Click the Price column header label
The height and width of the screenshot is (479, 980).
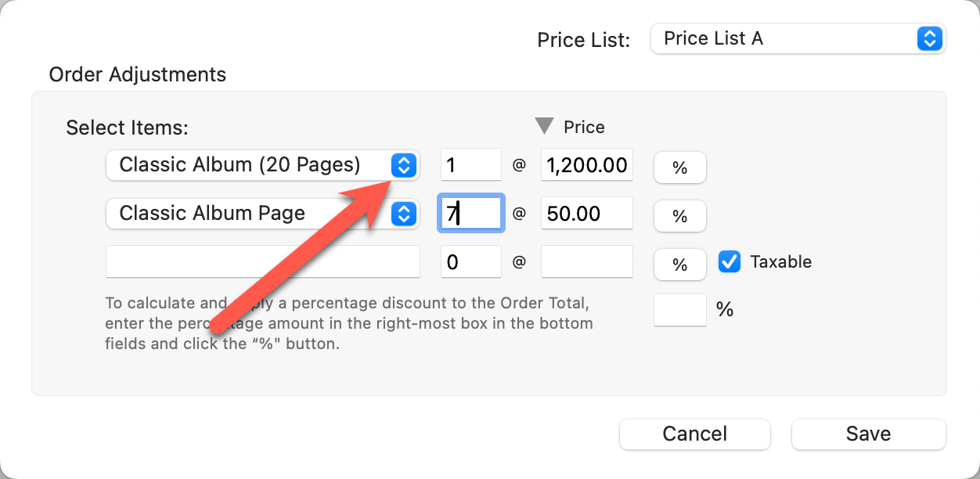[x=584, y=127]
